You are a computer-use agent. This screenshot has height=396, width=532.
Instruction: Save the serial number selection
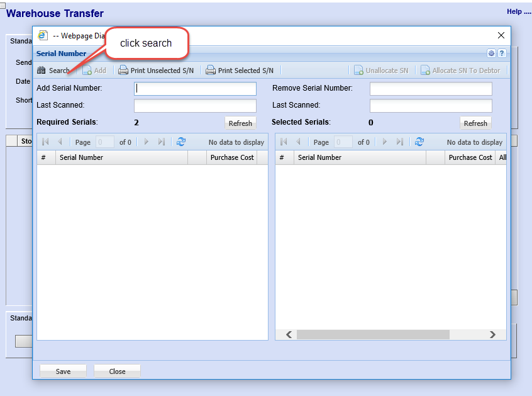64,371
